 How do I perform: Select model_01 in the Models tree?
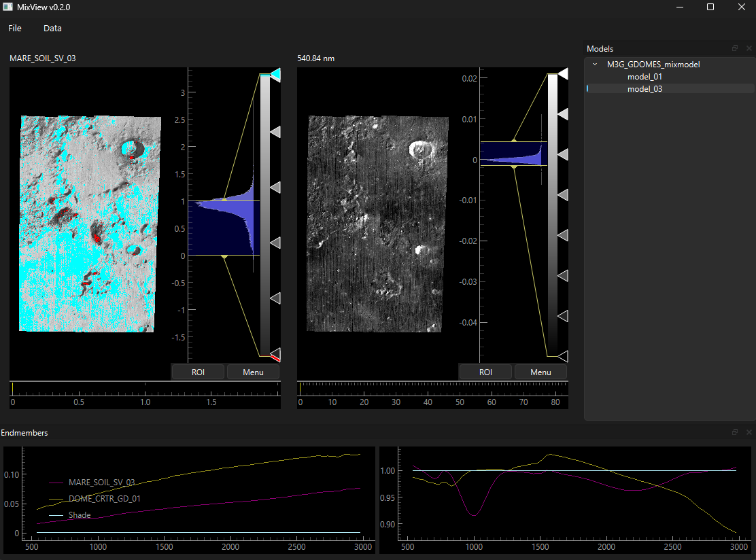(x=645, y=77)
